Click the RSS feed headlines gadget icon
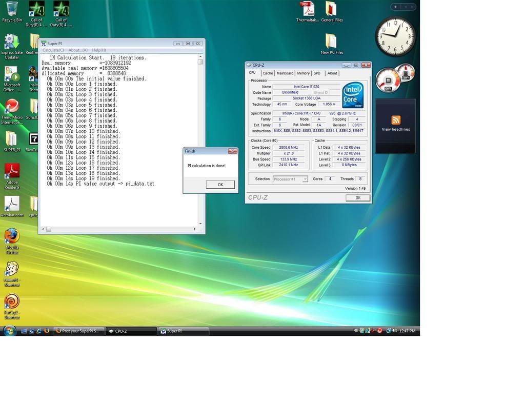Viewport: 525px width, 420px height. point(396,120)
